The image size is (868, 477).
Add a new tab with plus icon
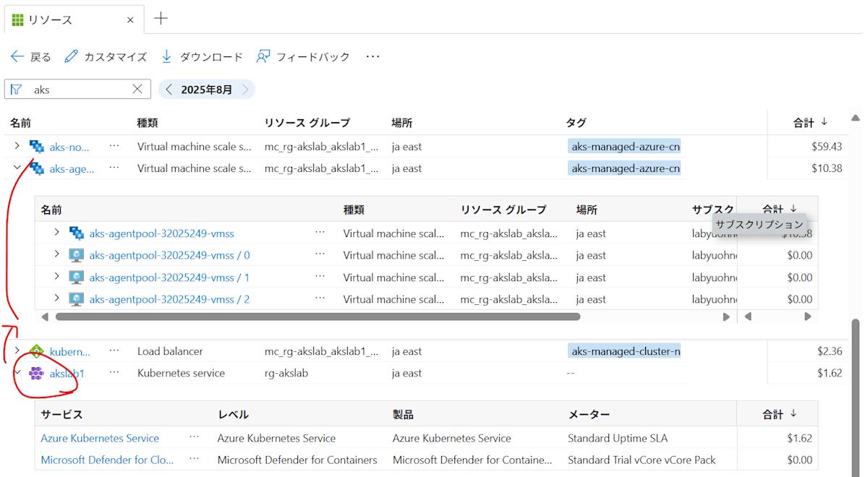pyautogui.click(x=161, y=19)
